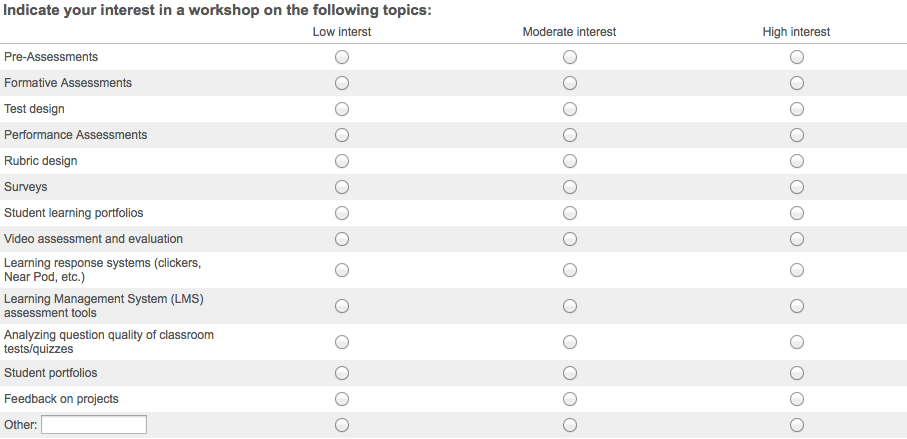Pick Moderate interest for Rubric design
907x439 pixels.
[570, 161]
